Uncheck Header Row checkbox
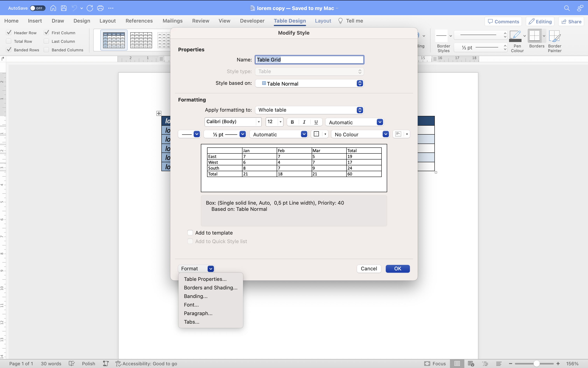 9,33
